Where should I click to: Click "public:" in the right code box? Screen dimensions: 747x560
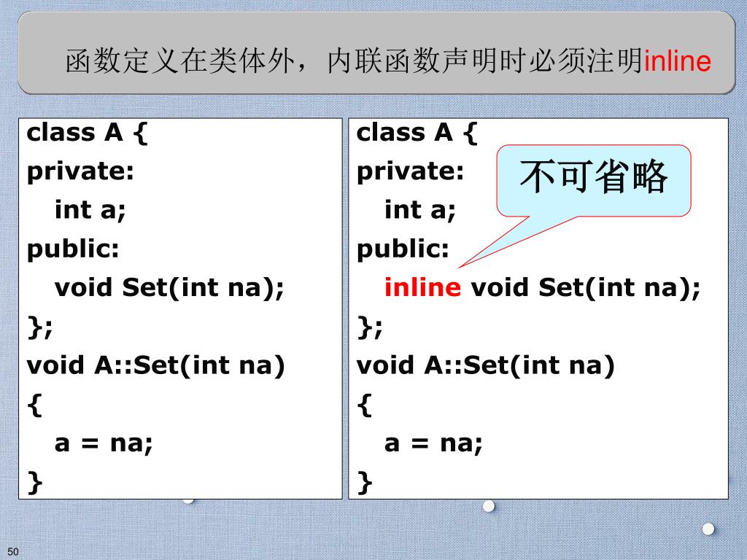coord(403,249)
